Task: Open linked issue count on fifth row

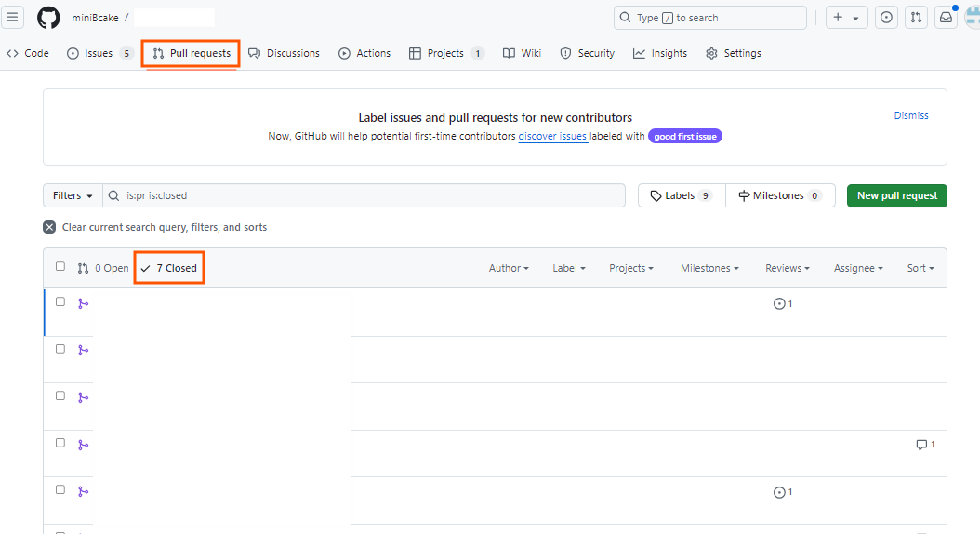Action: click(783, 492)
